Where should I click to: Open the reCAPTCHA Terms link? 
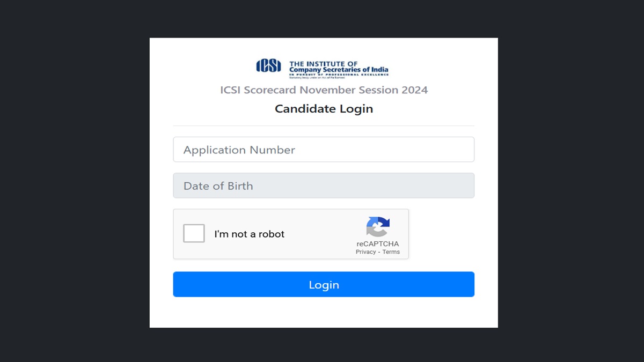click(x=391, y=252)
